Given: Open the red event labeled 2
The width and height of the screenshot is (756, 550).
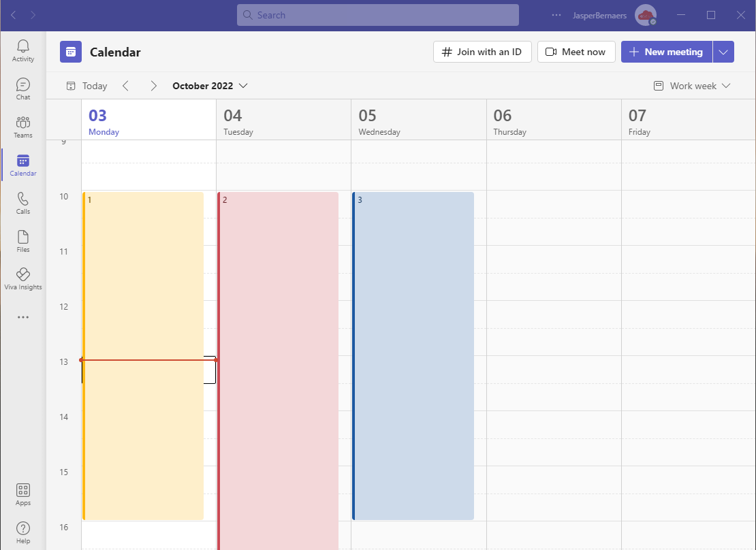Looking at the screenshot, I should pyautogui.click(x=278, y=370).
